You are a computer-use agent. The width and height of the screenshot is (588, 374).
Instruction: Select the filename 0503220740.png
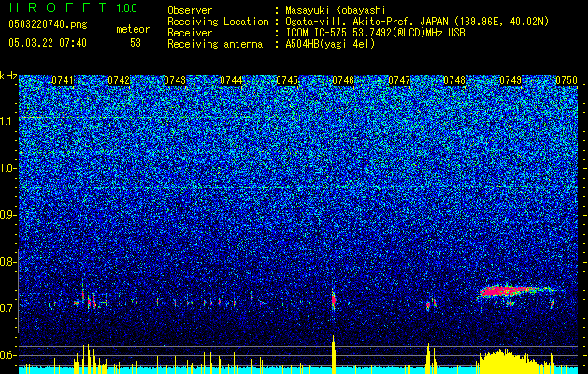tap(48, 24)
